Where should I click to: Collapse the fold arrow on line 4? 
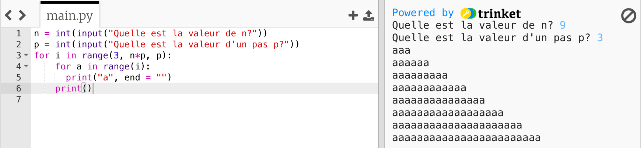[27, 66]
